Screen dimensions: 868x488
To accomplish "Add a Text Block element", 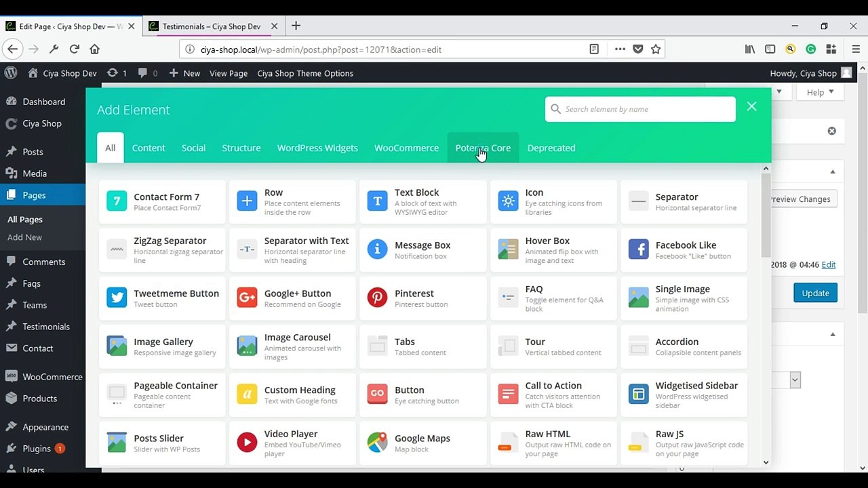I will (422, 201).
